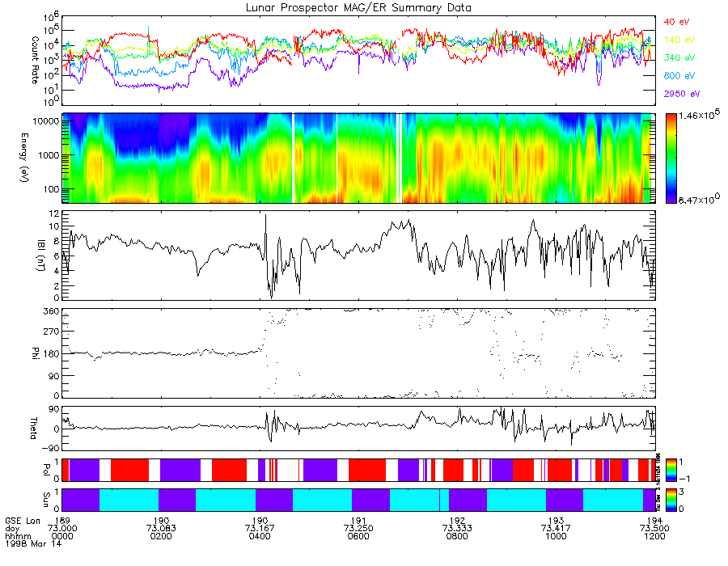Click the energy spectrogram rainbow color bar
The height and width of the screenshot is (566, 728).
pyautogui.click(x=671, y=158)
